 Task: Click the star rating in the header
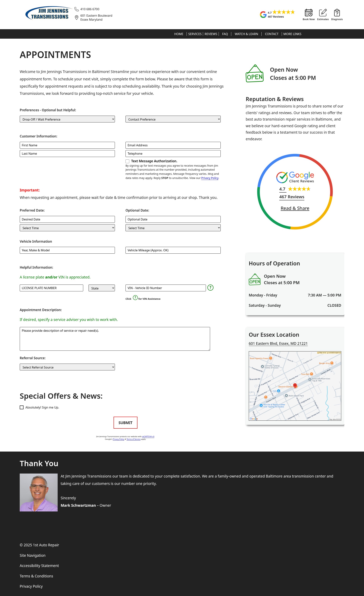[x=283, y=12]
